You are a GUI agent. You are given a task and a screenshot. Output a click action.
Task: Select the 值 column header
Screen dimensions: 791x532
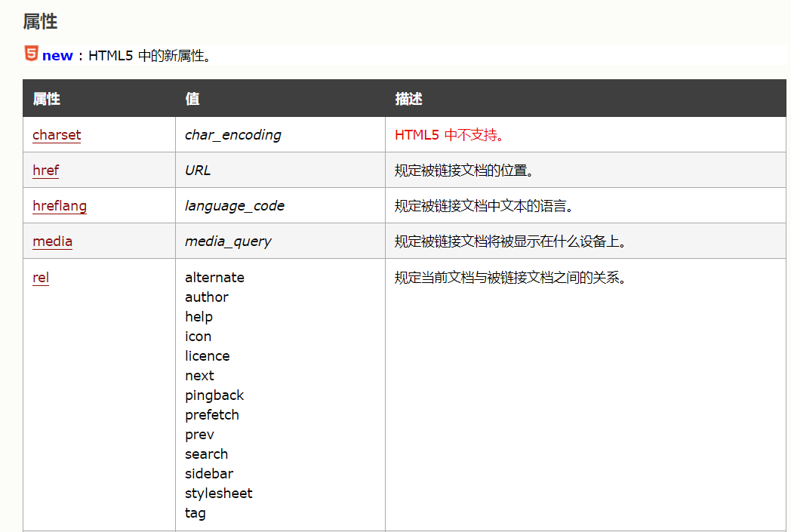coord(189,99)
